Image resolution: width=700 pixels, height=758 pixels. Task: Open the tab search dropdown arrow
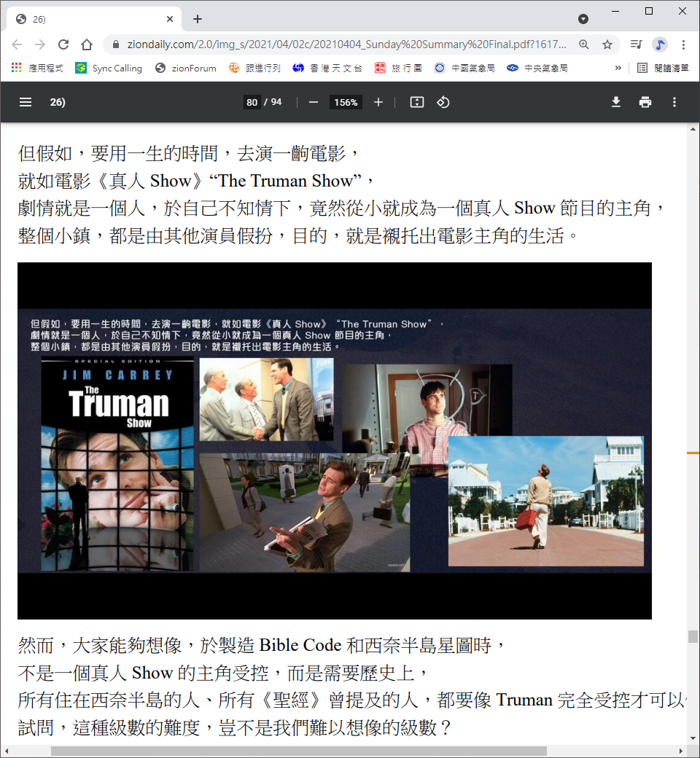click(x=583, y=19)
